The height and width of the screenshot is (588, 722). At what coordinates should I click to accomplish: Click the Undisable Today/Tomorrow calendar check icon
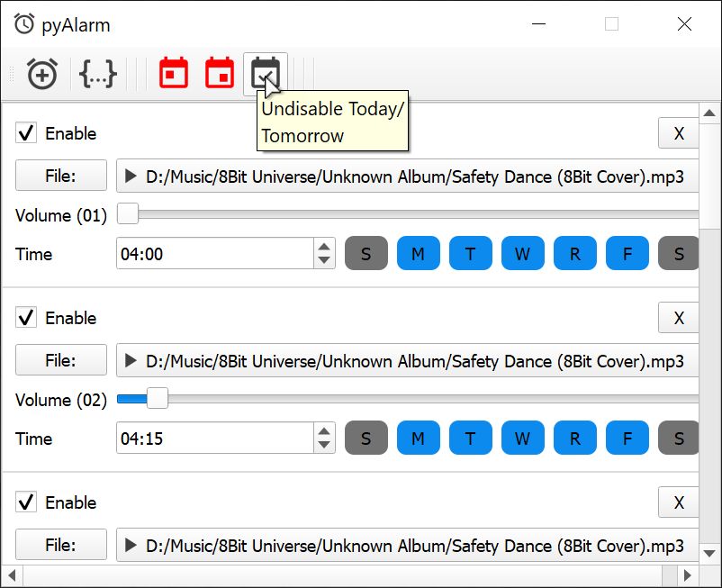point(266,73)
